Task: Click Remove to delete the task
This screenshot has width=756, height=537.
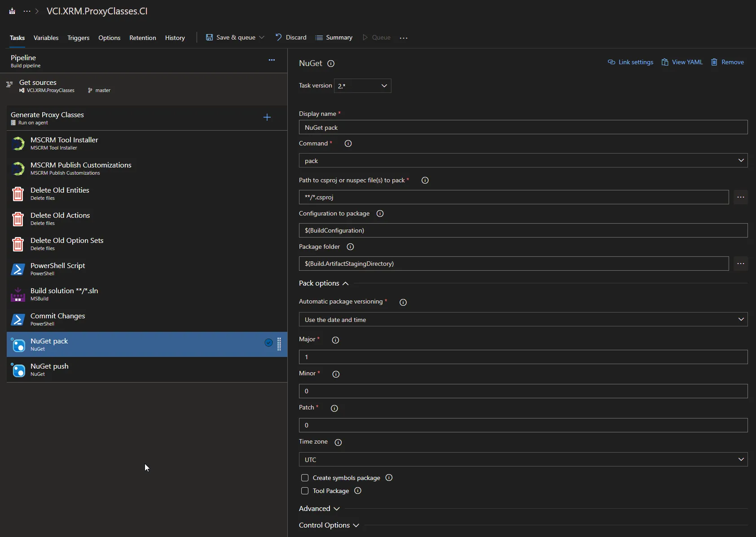Action: click(x=727, y=62)
